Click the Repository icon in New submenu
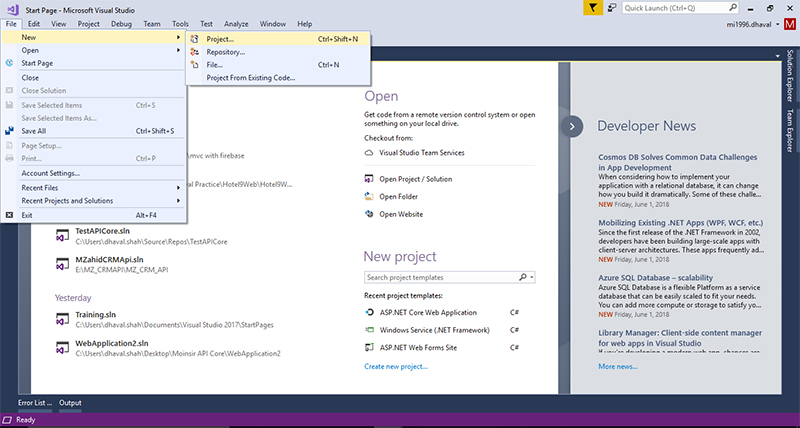Screen dimensions: 800x428 coord(195,52)
